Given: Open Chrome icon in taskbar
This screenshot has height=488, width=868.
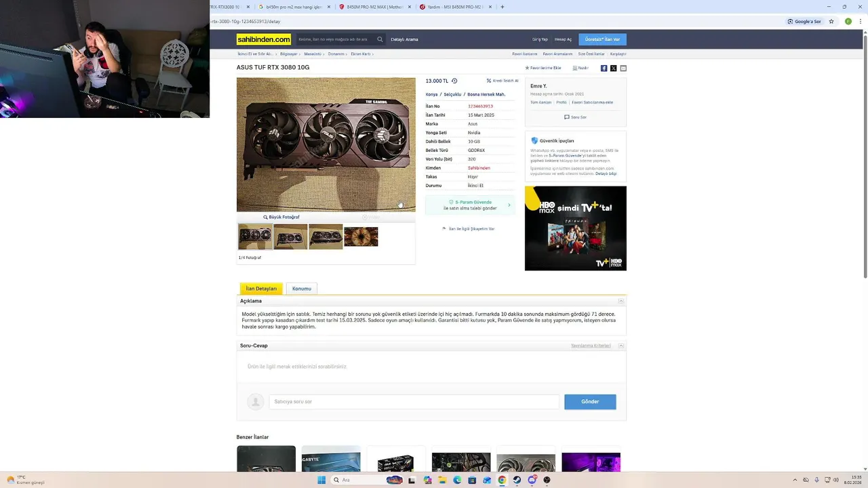Looking at the screenshot, I should pyautogui.click(x=502, y=480).
